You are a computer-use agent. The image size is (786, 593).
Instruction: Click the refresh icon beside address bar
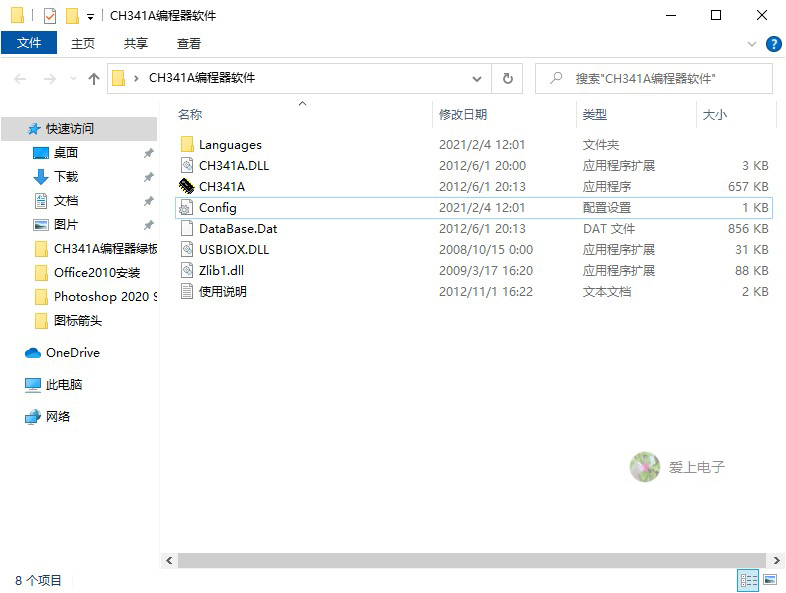[507, 78]
